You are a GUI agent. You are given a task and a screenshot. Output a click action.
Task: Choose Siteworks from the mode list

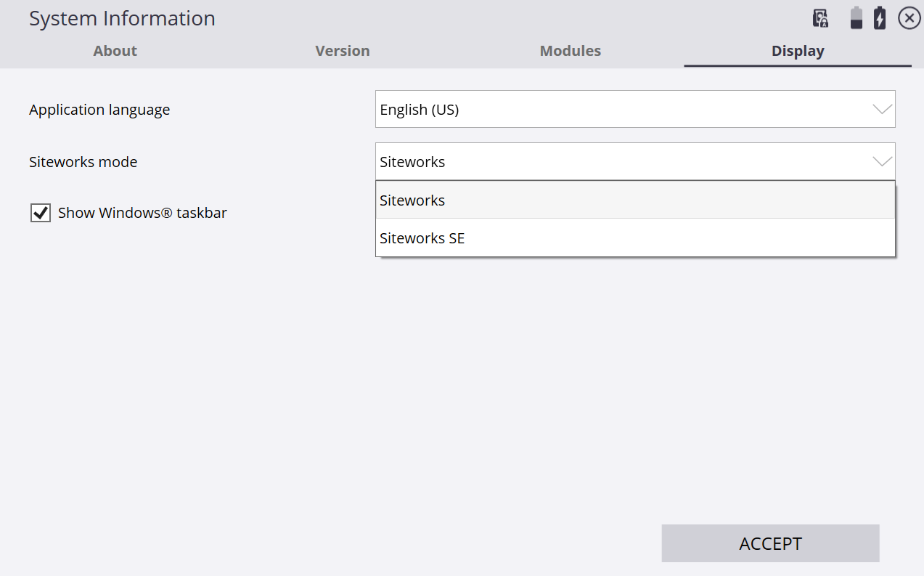pyautogui.click(x=635, y=200)
